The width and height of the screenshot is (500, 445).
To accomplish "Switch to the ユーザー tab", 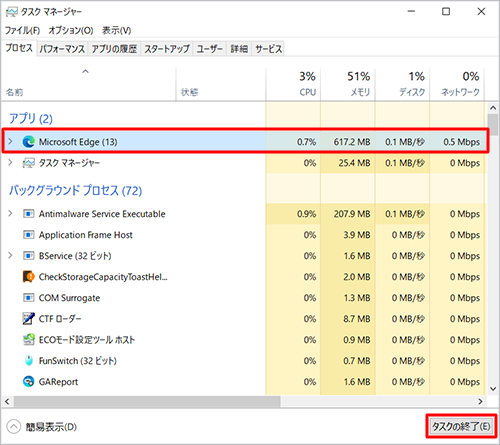I will click(x=209, y=49).
